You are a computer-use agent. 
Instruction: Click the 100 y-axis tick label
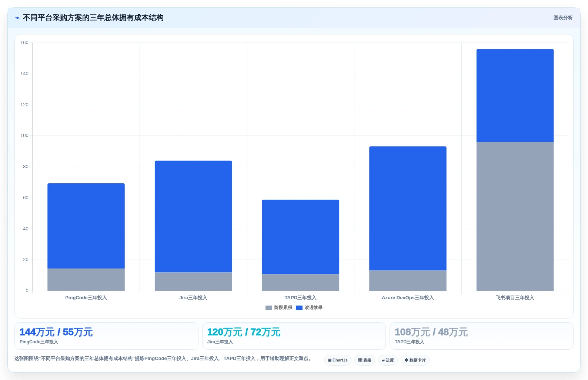(x=24, y=136)
